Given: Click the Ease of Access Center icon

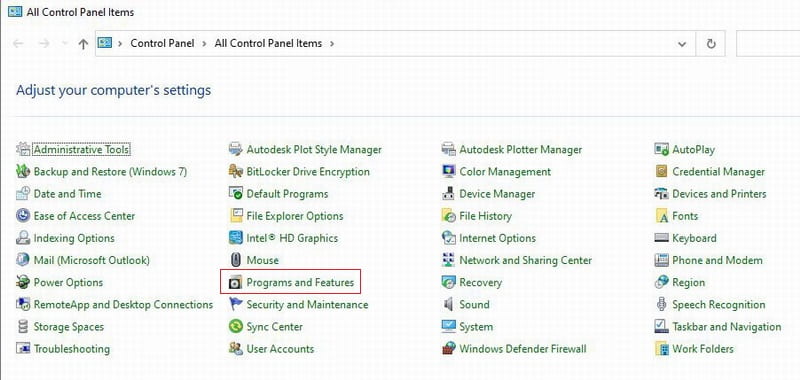Looking at the screenshot, I should pos(23,216).
